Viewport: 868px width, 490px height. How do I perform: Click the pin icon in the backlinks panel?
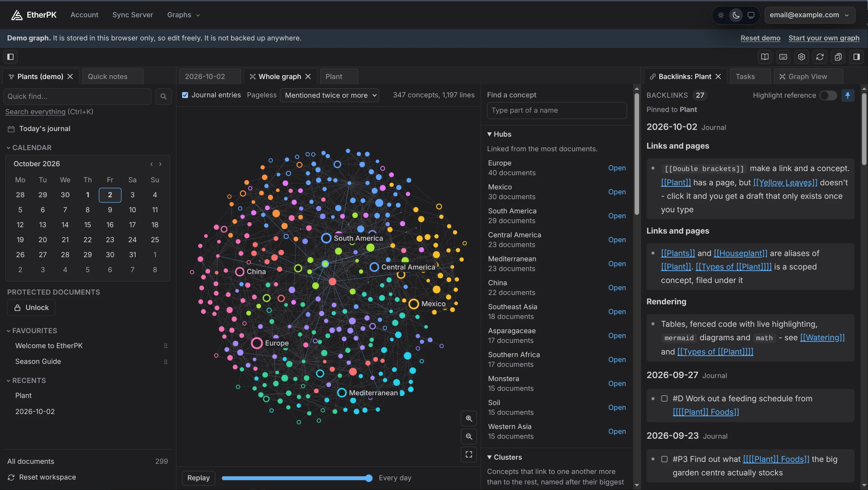pos(847,95)
